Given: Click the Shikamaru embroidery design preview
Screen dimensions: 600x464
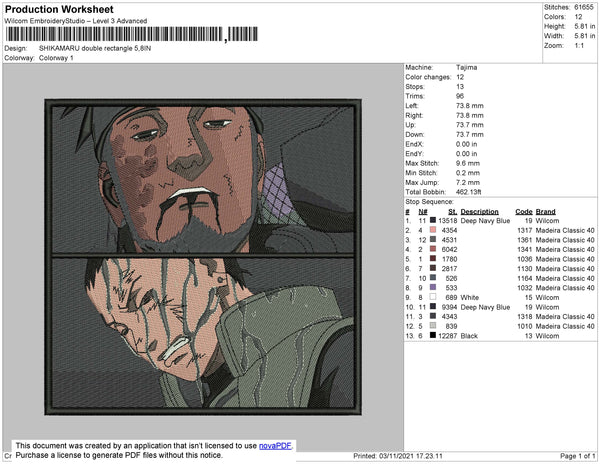Looking at the screenshot, I should pos(203,257).
